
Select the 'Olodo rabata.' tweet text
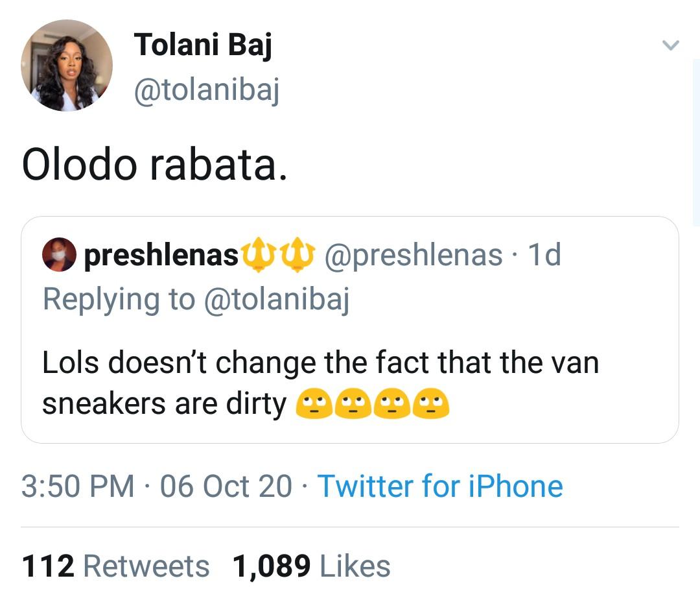coord(154,165)
